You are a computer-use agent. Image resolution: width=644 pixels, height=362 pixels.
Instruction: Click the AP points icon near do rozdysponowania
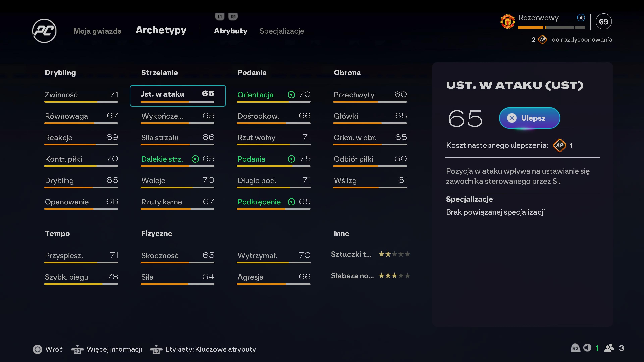(x=542, y=40)
